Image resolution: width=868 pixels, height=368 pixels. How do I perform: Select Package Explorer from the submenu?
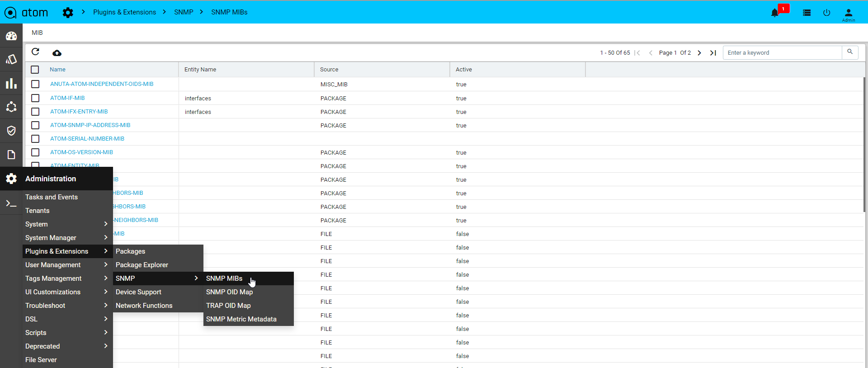pyautogui.click(x=158, y=265)
